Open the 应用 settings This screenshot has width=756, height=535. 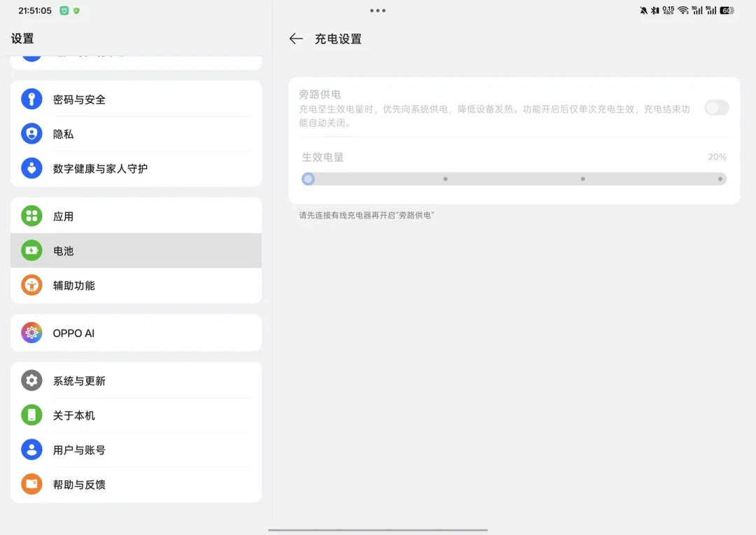coord(136,216)
